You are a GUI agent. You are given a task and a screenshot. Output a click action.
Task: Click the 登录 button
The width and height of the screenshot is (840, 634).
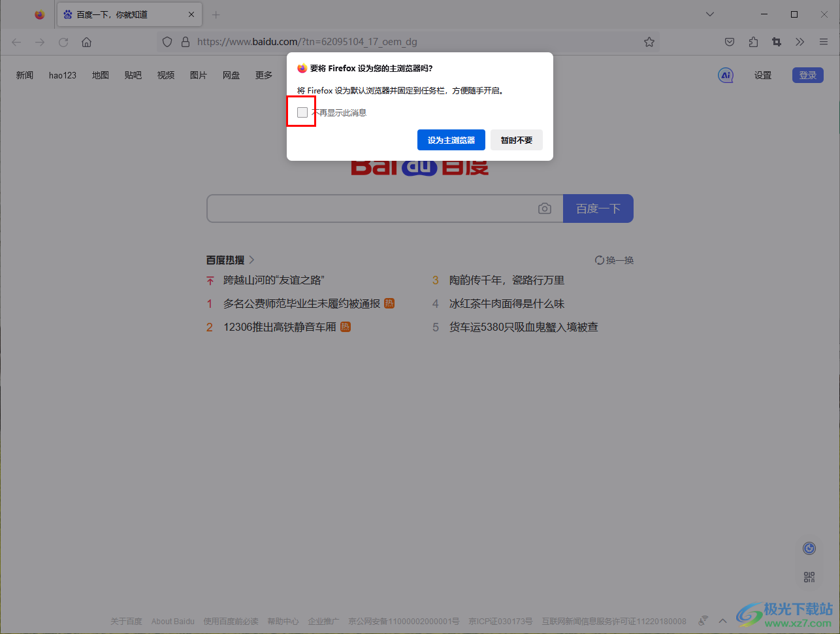point(808,75)
